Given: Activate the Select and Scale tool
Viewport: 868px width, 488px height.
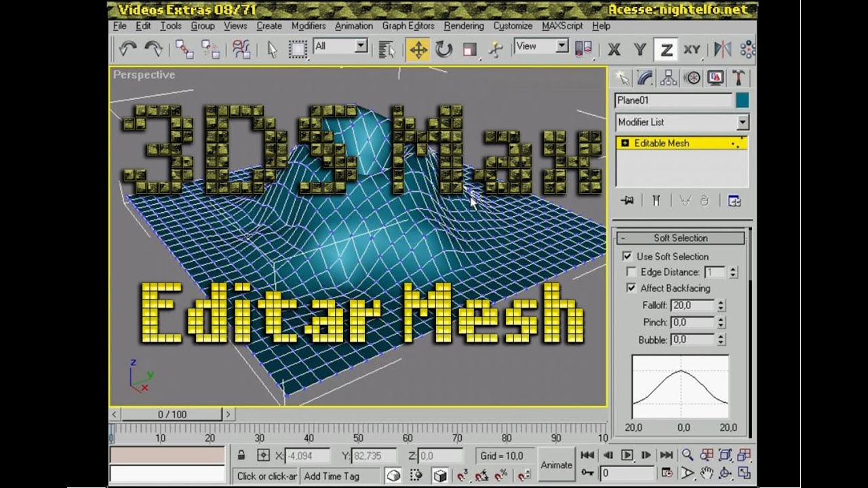Looking at the screenshot, I should click(x=469, y=49).
